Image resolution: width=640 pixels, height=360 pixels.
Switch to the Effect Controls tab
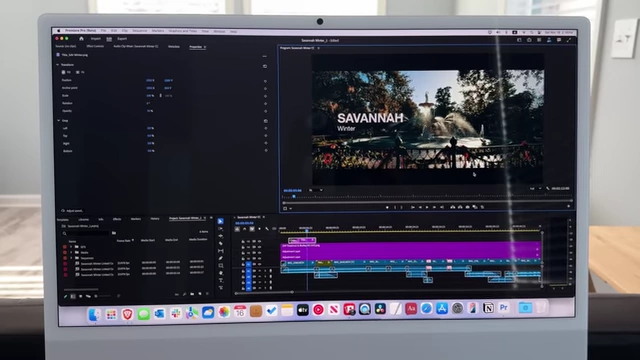click(95, 47)
